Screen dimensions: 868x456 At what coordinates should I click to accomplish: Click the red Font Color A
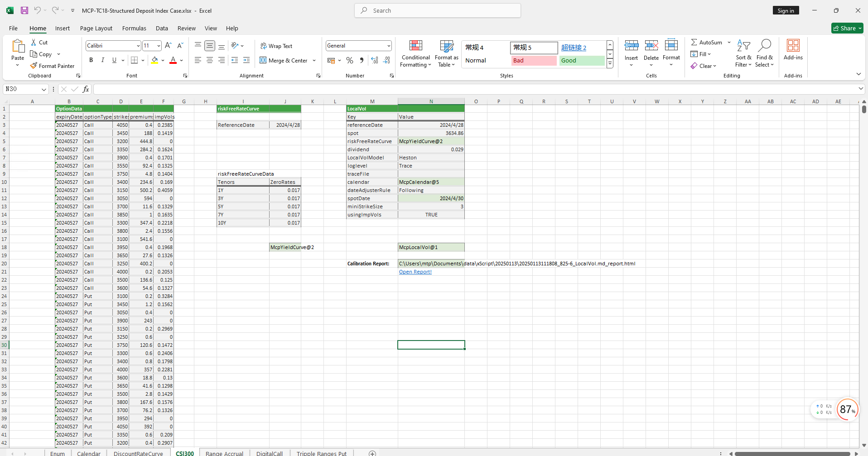point(173,60)
